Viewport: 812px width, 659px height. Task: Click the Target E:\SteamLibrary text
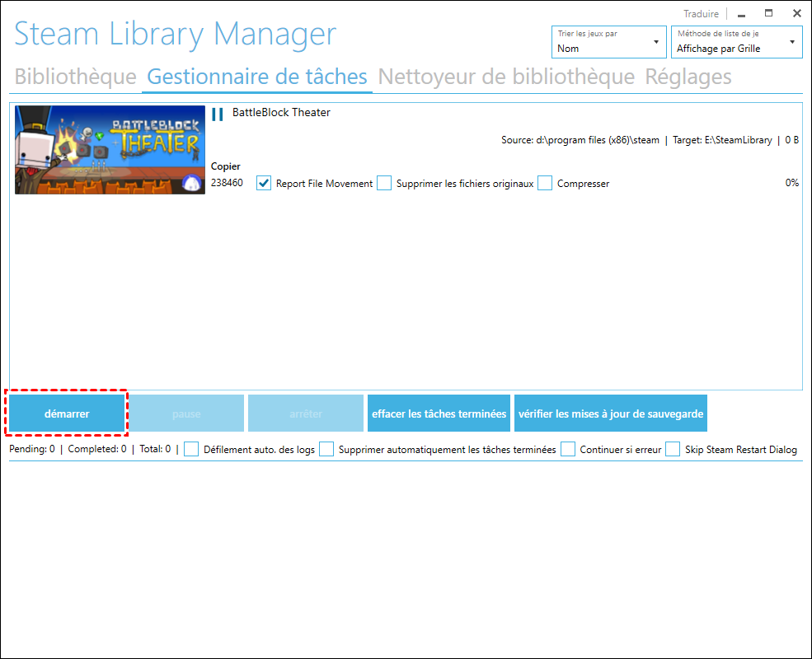(x=722, y=140)
